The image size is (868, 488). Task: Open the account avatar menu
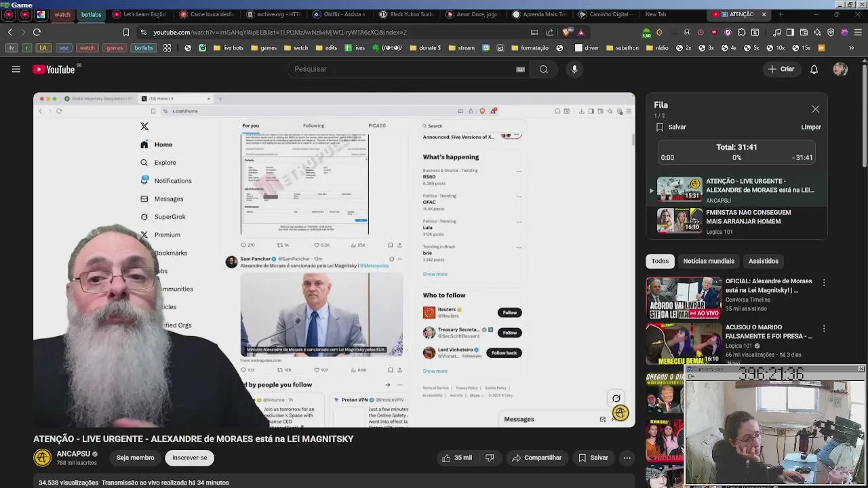(x=840, y=69)
